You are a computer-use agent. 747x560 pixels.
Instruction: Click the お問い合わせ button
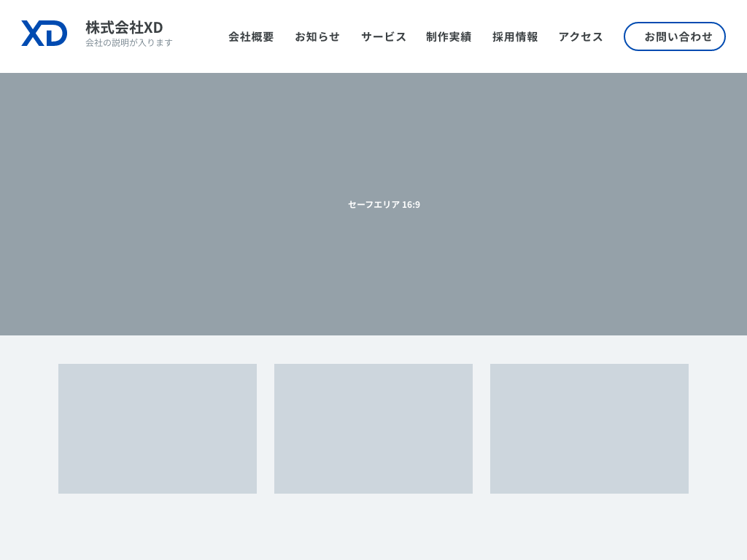(x=675, y=36)
